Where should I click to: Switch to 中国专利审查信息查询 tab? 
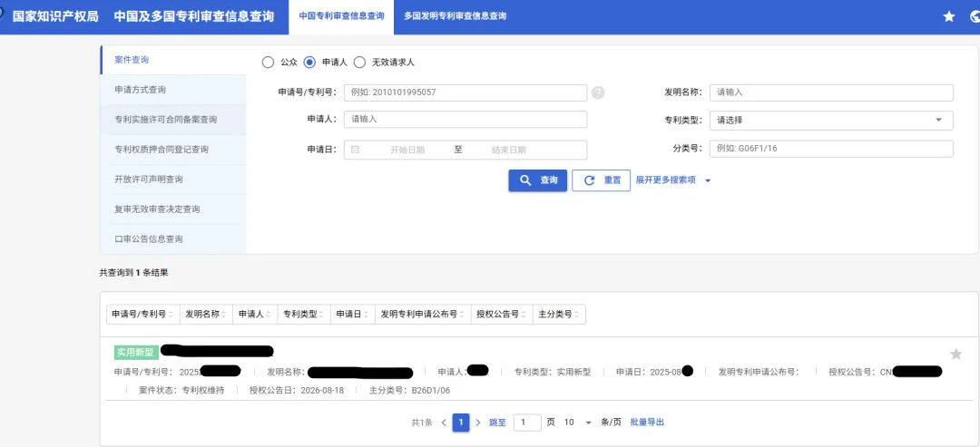pos(341,17)
